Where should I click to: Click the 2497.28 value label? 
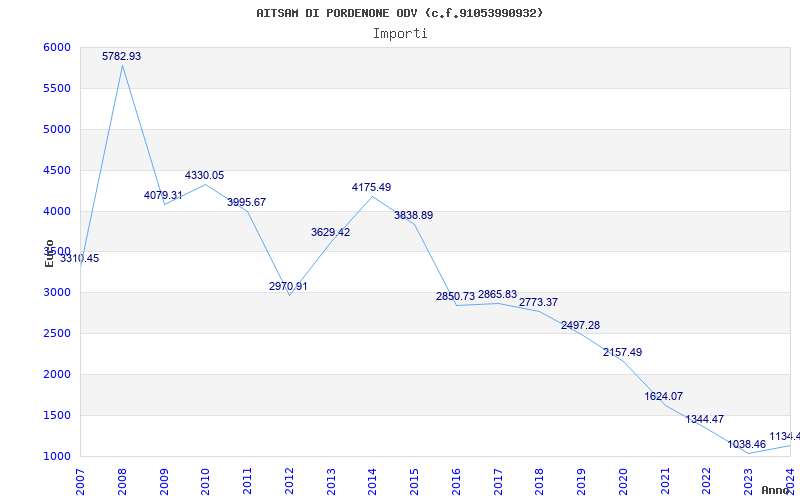click(x=580, y=326)
